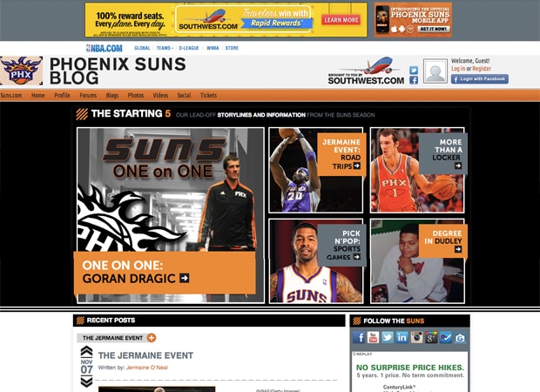
Task: Click arrow icon on Pick N'Pop tile
Action: (x=357, y=257)
